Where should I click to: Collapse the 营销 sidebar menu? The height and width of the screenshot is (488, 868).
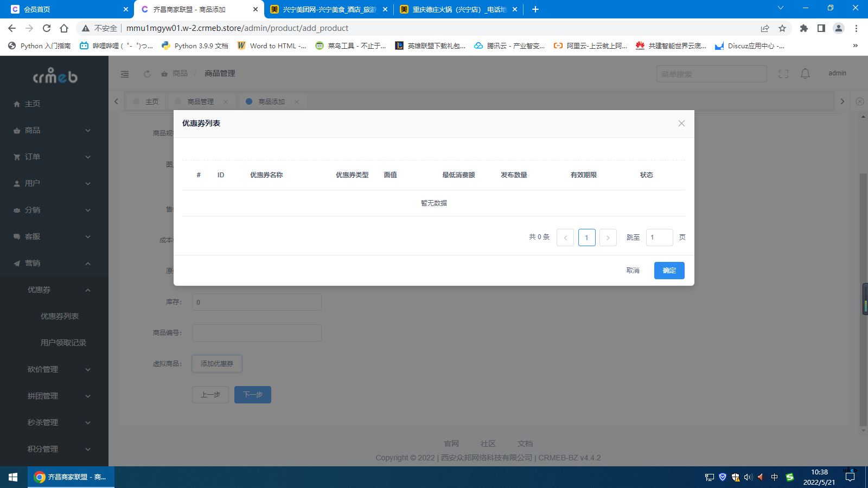[54, 263]
